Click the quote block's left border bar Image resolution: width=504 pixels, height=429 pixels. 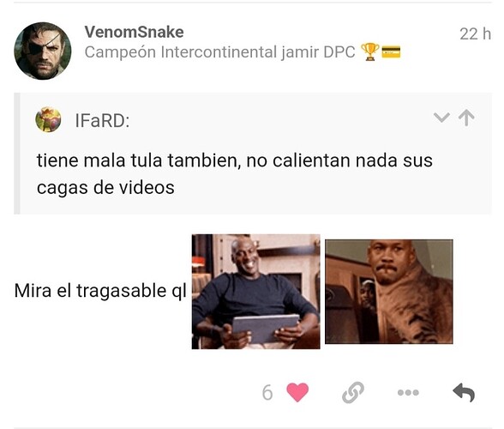point(17,154)
